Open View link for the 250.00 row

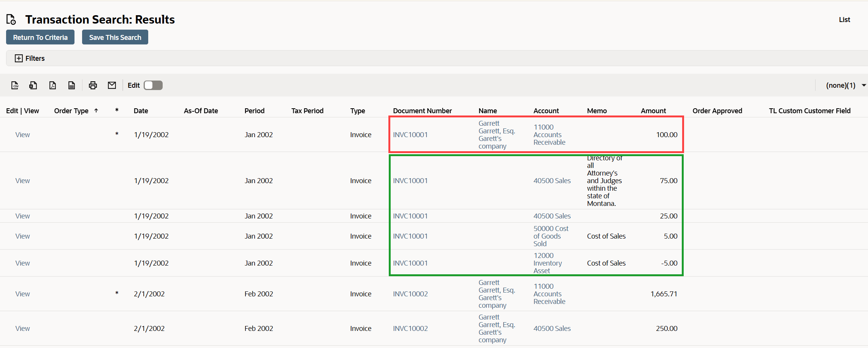point(22,329)
